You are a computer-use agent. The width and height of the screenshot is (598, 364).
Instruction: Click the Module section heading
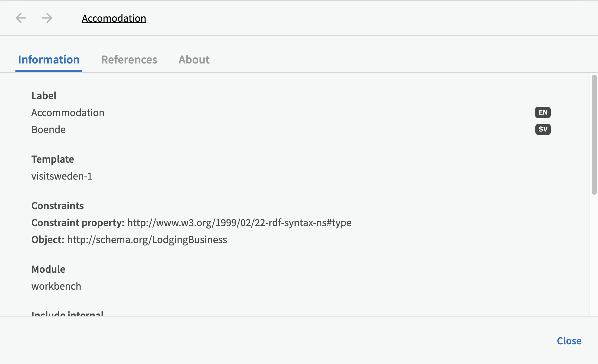click(48, 269)
